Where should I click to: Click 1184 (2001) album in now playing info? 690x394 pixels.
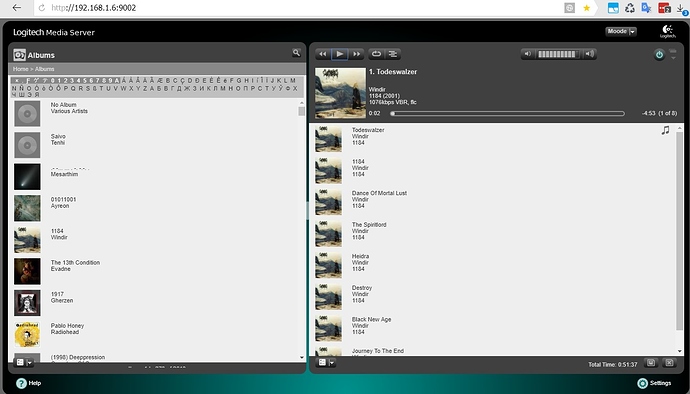point(384,96)
